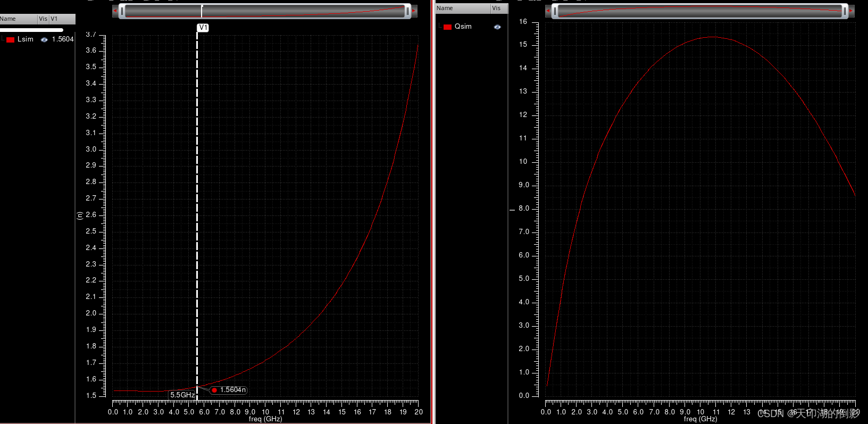Click left handle of Lsim zoom slider
The width and height of the screenshot is (868, 424).
click(x=122, y=11)
